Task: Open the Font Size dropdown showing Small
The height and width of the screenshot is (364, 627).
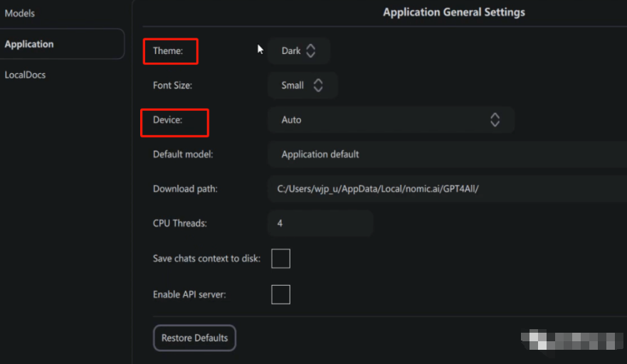Action: coord(302,85)
